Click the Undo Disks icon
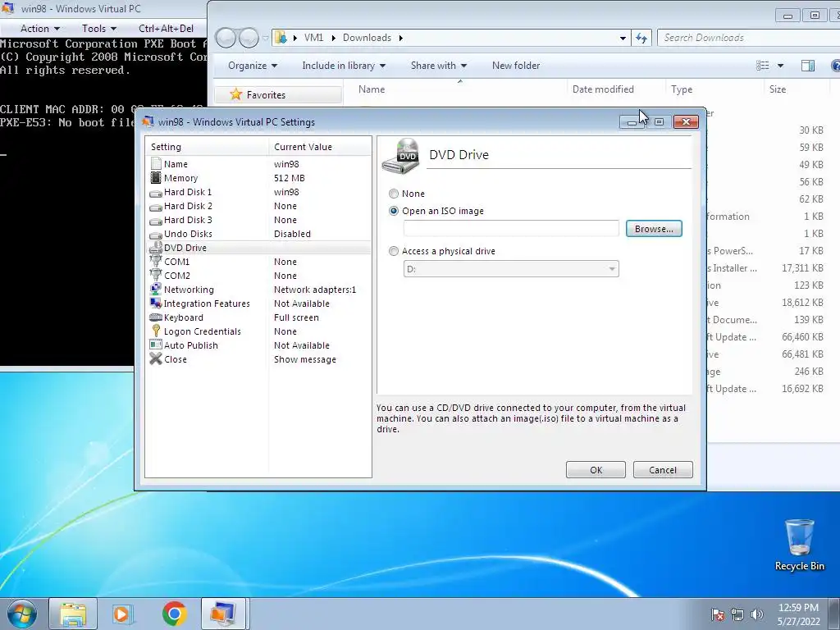840x630 pixels. pyautogui.click(x=156, y=234)
